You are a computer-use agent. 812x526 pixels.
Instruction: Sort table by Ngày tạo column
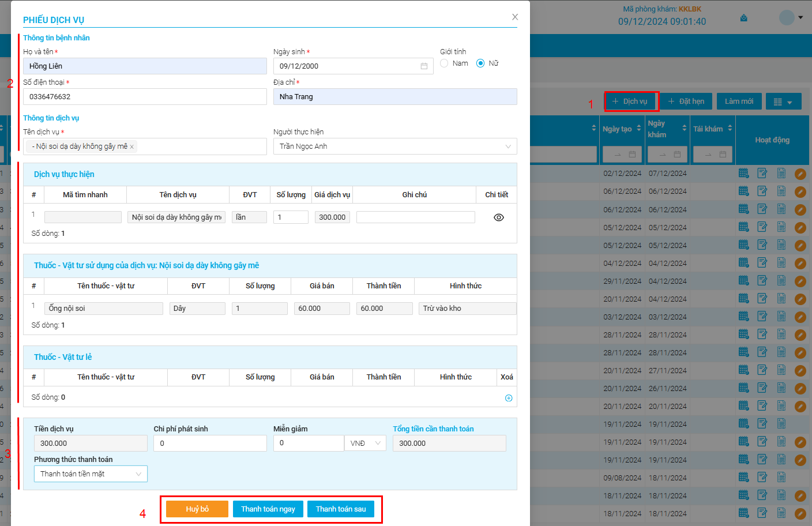(x=639, y=129)
